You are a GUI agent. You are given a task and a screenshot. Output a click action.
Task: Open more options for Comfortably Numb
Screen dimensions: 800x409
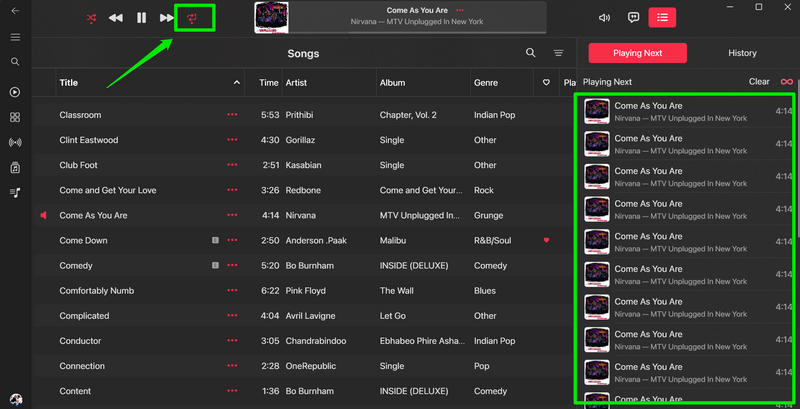(x=232, y=291)
